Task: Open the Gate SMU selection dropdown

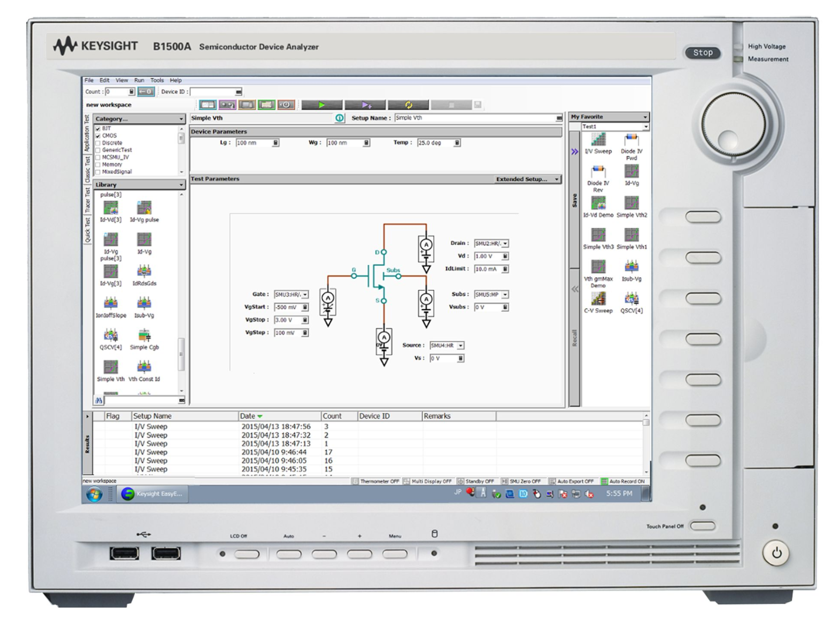Action: (x=305, y=295)
